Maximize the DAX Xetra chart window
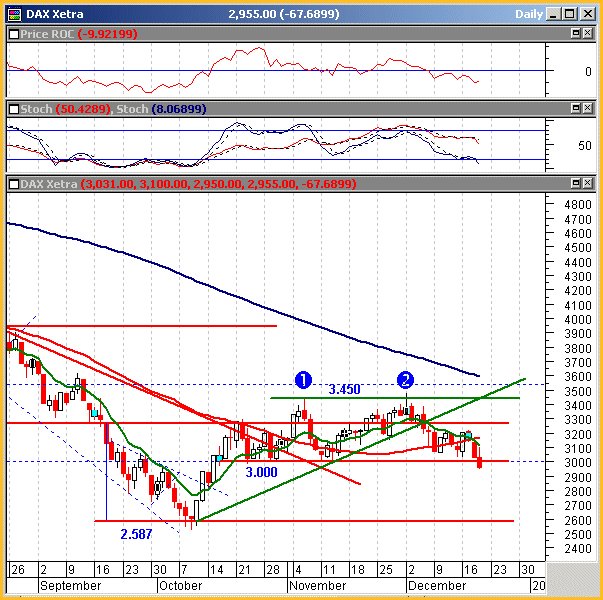This screenshot has height=600, width=603. [x=569, y=14]
